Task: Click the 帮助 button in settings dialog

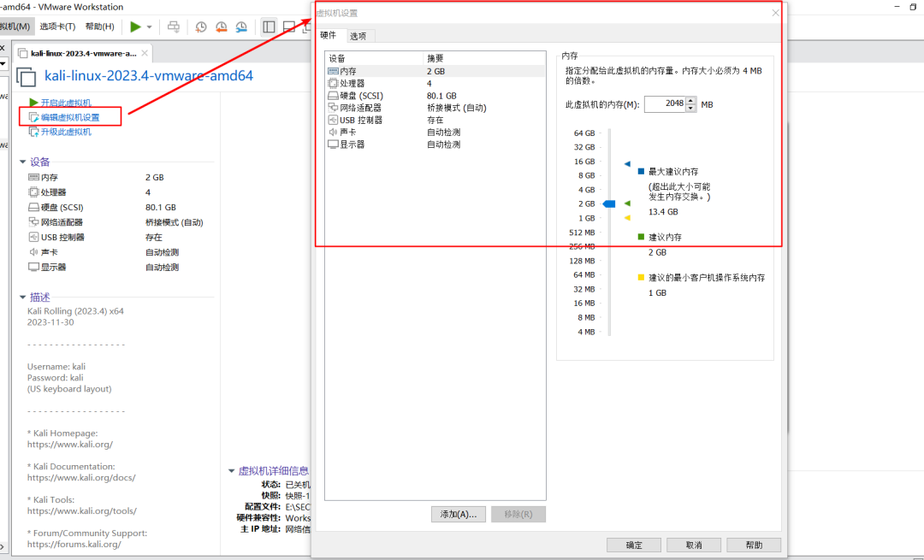Action: coord(754,545)
